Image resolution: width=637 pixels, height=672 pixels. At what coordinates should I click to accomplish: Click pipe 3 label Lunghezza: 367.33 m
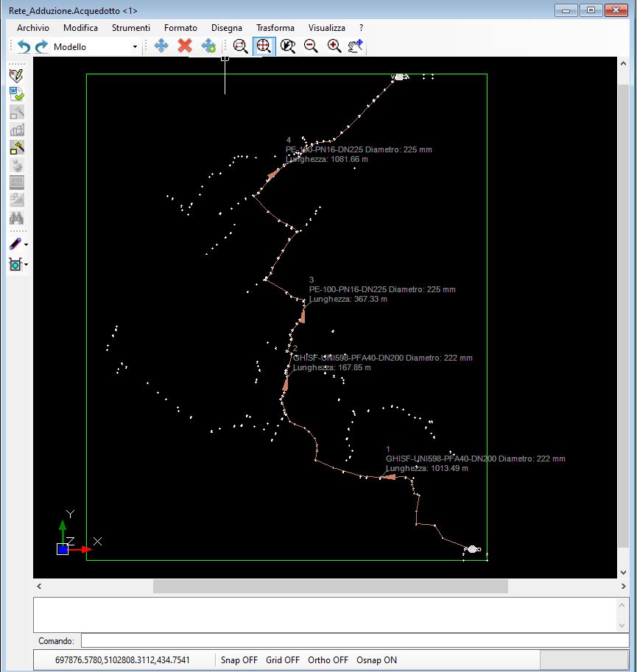click(348, 299)
